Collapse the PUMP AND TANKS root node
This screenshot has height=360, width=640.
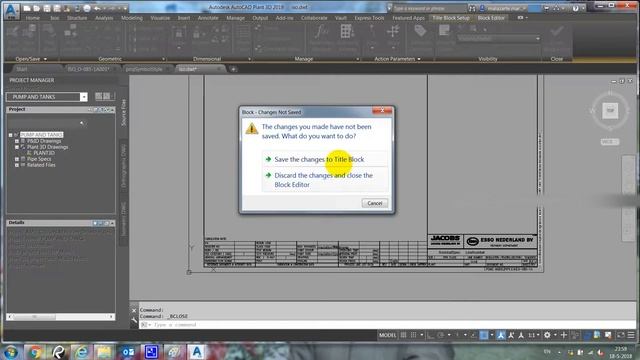point(11,135)
